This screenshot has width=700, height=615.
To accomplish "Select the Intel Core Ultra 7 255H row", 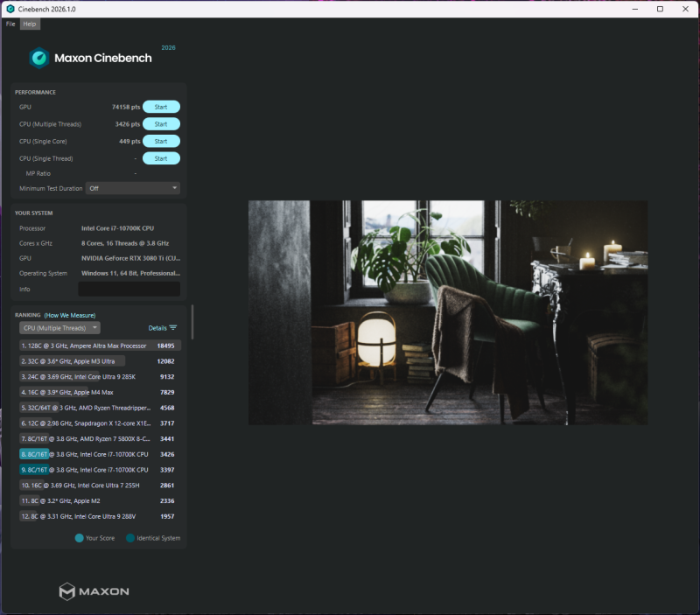I will pos(100,486).
